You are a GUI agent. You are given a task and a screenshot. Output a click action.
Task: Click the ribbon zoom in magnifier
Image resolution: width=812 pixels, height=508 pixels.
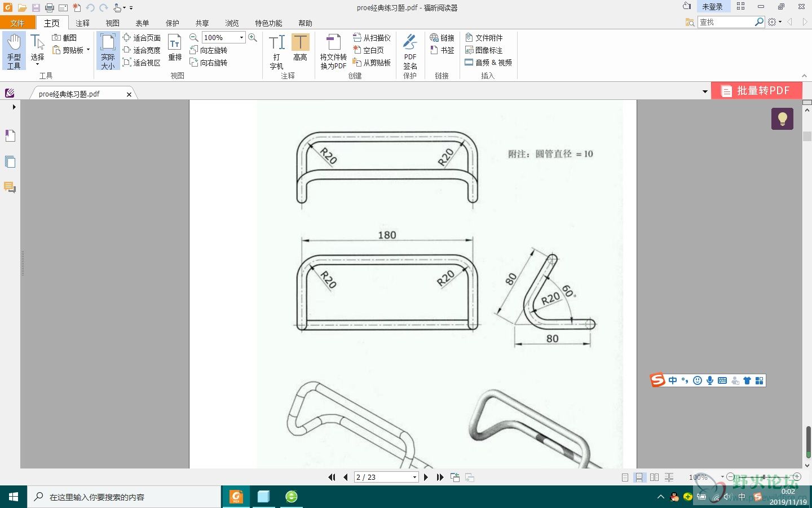pos(253,37)
